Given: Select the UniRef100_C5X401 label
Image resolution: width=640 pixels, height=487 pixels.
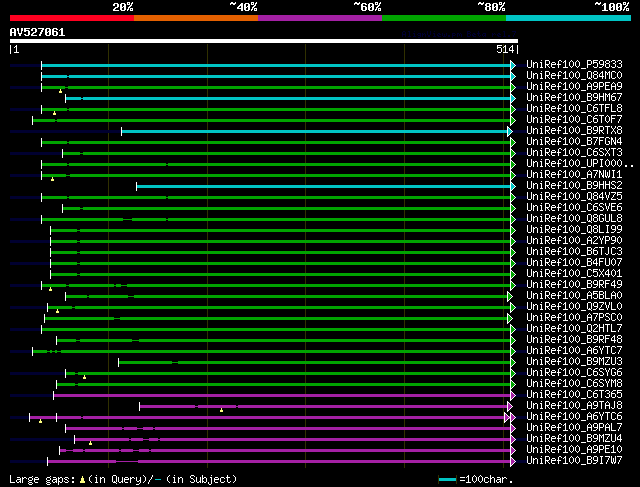Looking at the screenshot, I should [x=574, y=274].
